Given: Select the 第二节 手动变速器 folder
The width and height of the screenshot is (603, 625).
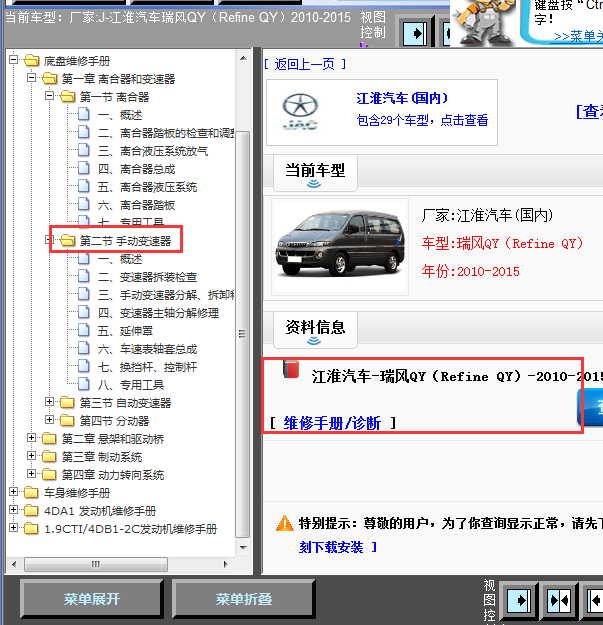Looking at the screenshot, I should coord(125,241).
